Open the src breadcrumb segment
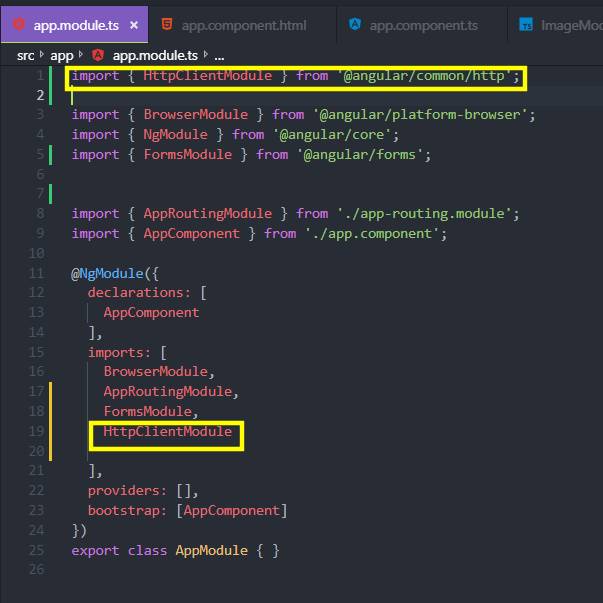 coord(26,56)
